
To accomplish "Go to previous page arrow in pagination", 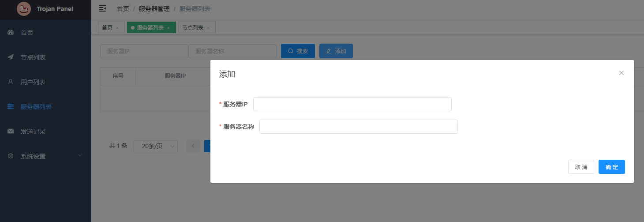I will pos(193,146).
